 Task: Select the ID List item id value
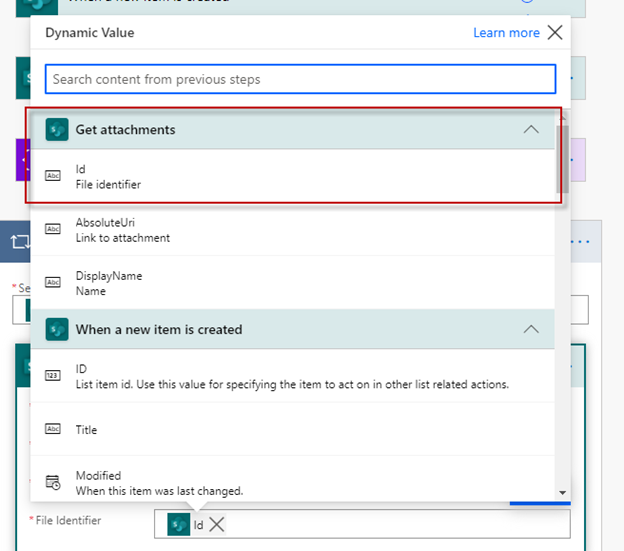[x=292, y=376]
